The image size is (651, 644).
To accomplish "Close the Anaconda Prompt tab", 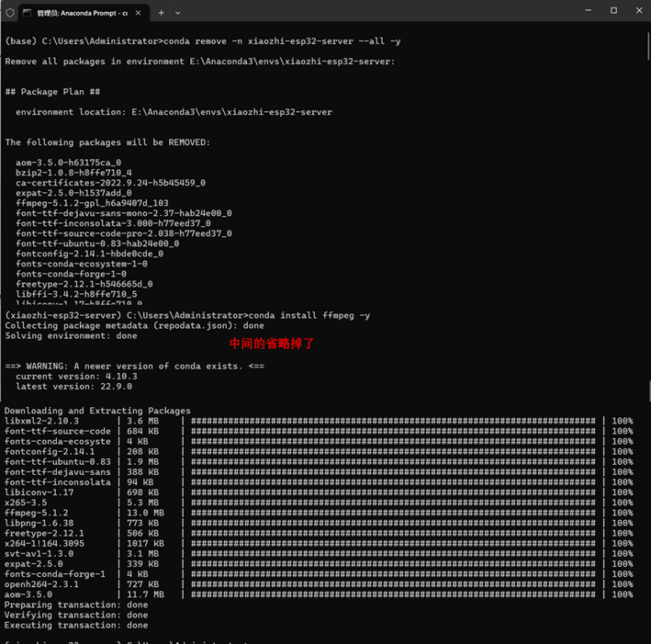I will tap(139, 13).
